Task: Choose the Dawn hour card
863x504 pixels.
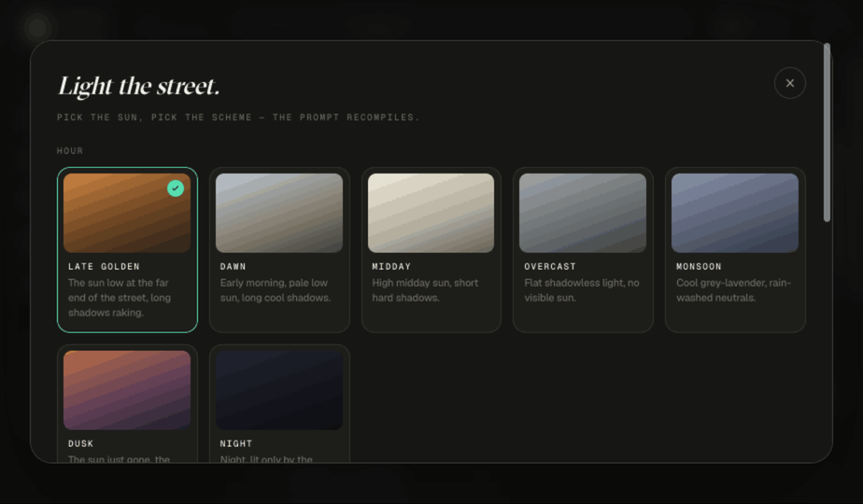Action: click(279, 250)
